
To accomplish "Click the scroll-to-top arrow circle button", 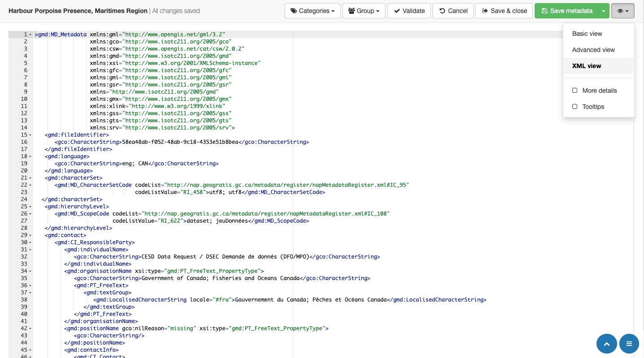I will [x=607, y=344].
